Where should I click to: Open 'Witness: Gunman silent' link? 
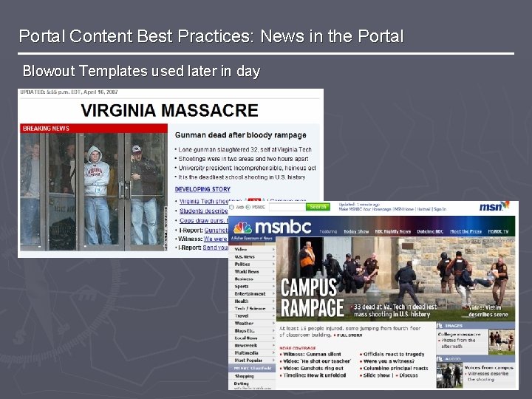pos(312,354)
